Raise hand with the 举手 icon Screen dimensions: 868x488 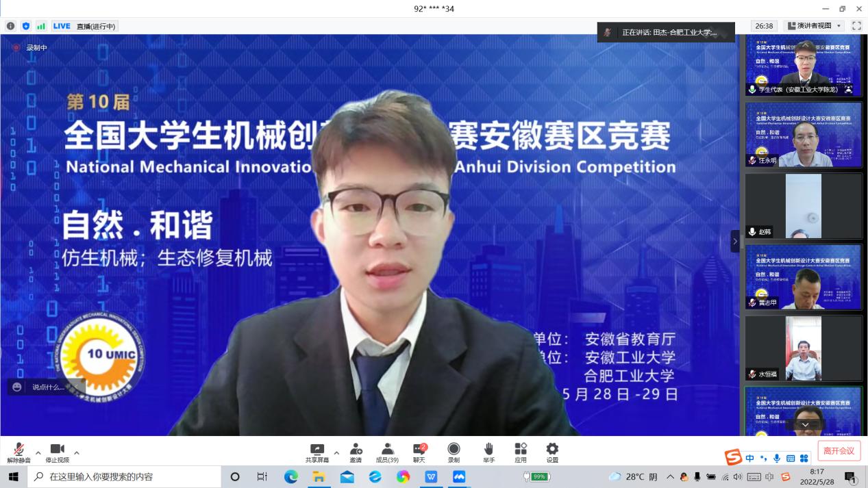(x=488, y=452)
